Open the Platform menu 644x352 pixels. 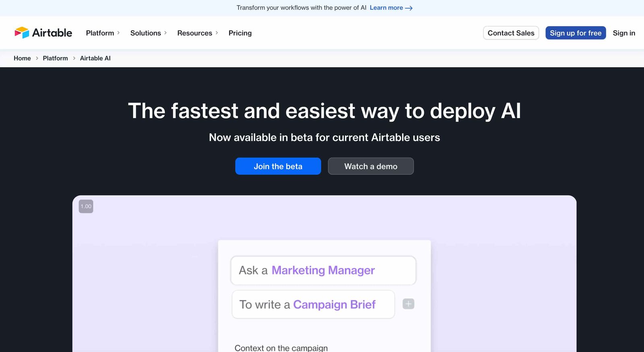pyautogui.click(x=103, y=33)
